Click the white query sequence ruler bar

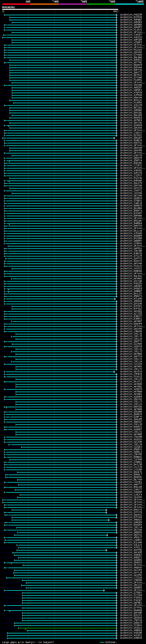click(60, 9)
